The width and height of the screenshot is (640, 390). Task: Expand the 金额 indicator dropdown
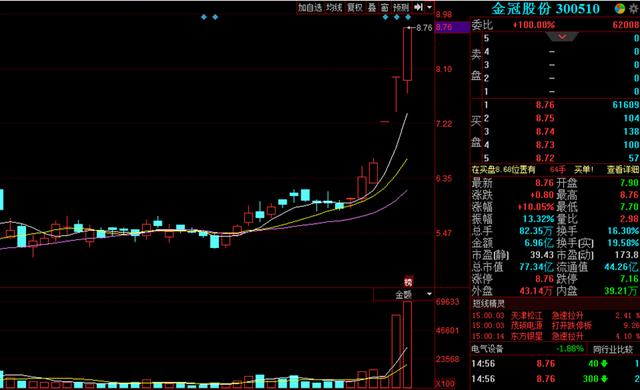429,294
